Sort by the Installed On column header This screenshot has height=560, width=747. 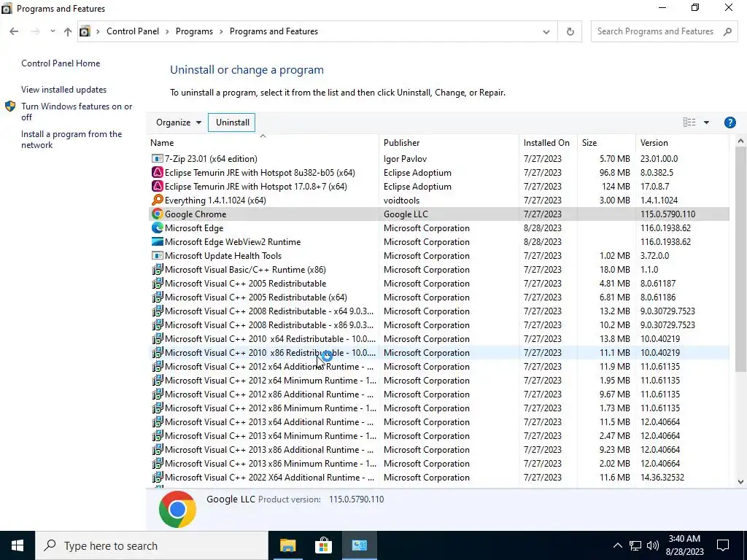coord(548,143)
